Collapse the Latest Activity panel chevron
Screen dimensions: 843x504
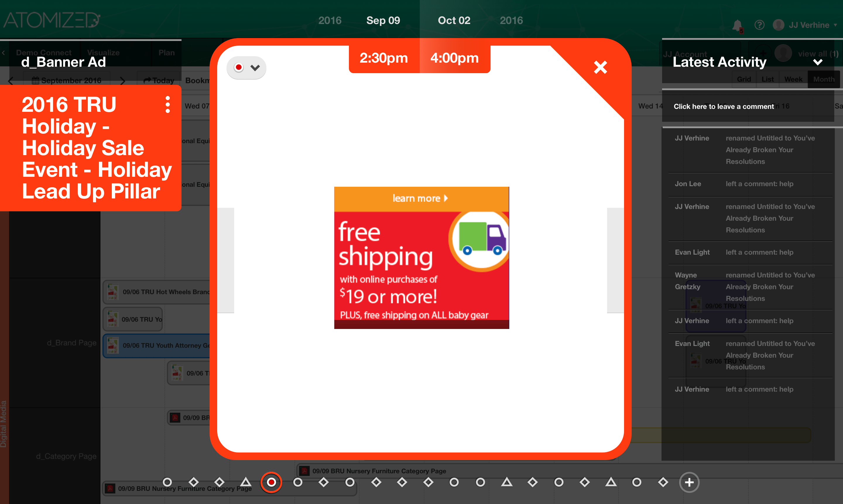818,62
